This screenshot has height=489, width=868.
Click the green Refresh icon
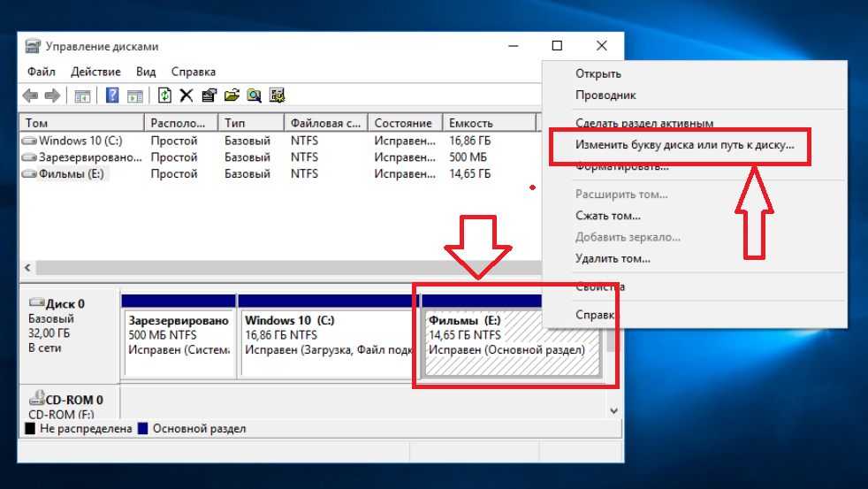164,96
